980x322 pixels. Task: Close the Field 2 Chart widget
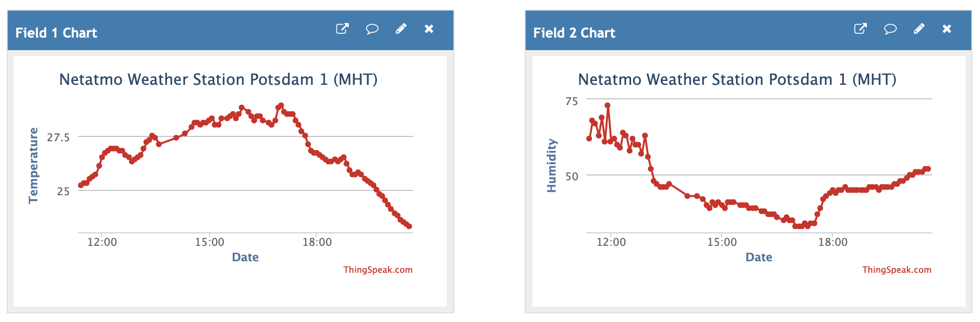[x=947, y=29]
